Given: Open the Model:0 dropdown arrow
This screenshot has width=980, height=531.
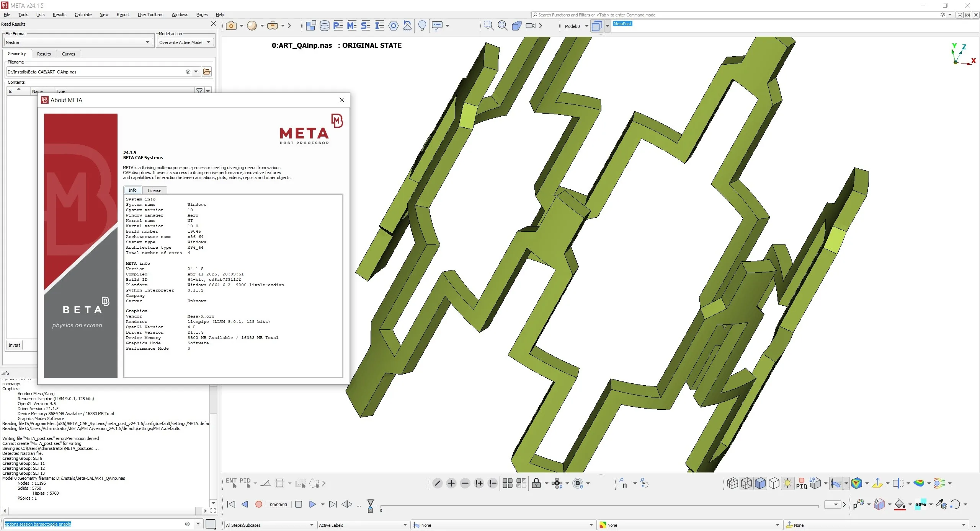Looking at the screenshot, I should click(x=586, y=26).
